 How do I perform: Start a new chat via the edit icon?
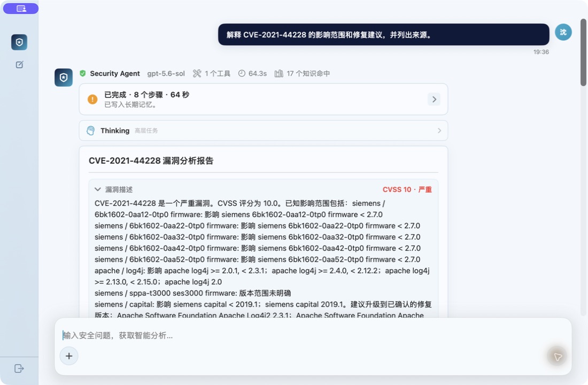[x=19, y=65]
